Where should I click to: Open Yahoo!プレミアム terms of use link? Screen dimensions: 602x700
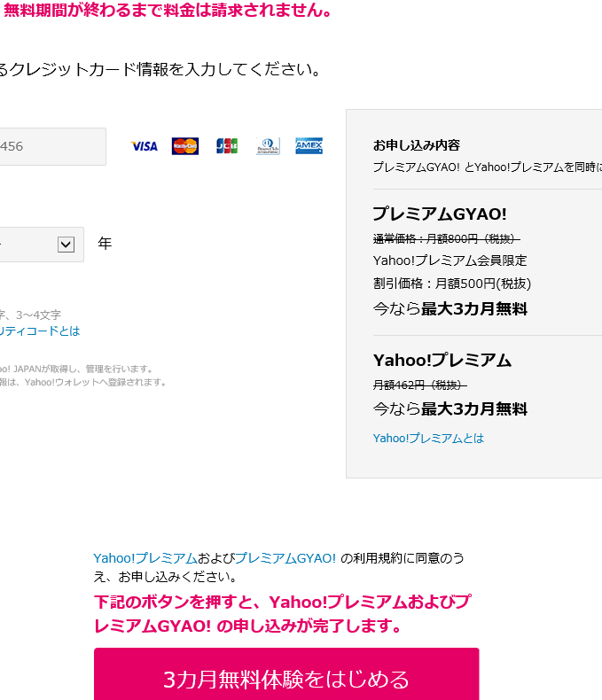pos(145,558)
